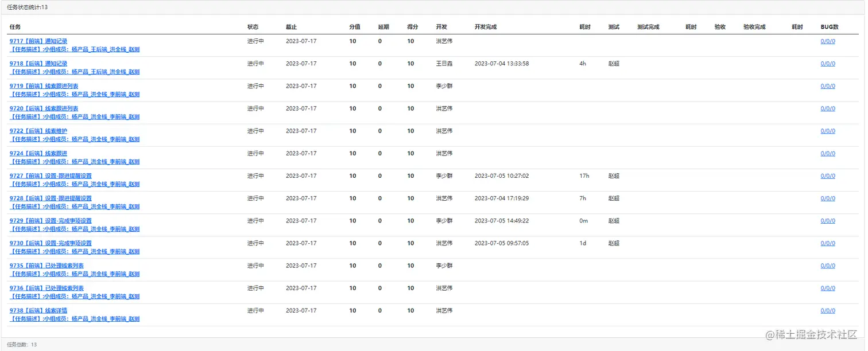Open the 0/0/0 BUG link for task 9717
The image size is (868, 351).
tap(828, 41)
